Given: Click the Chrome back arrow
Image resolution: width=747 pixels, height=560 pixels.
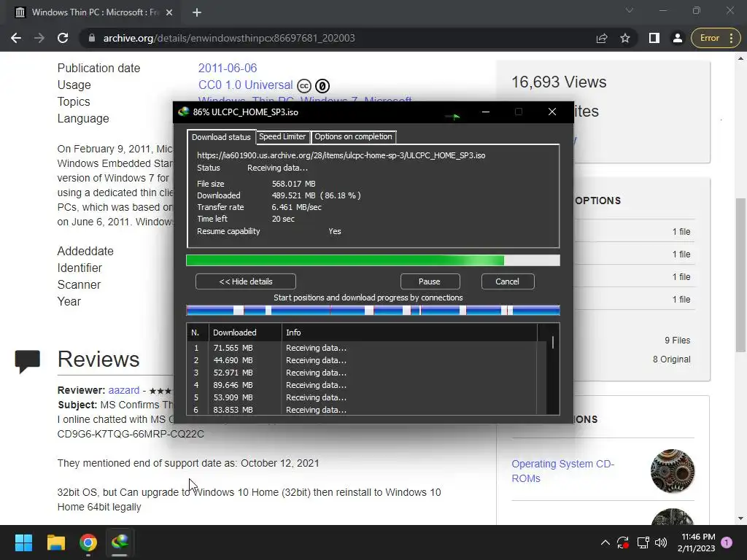Looking at the screenshot, I should pyautogui.click(x=16, y=38).
